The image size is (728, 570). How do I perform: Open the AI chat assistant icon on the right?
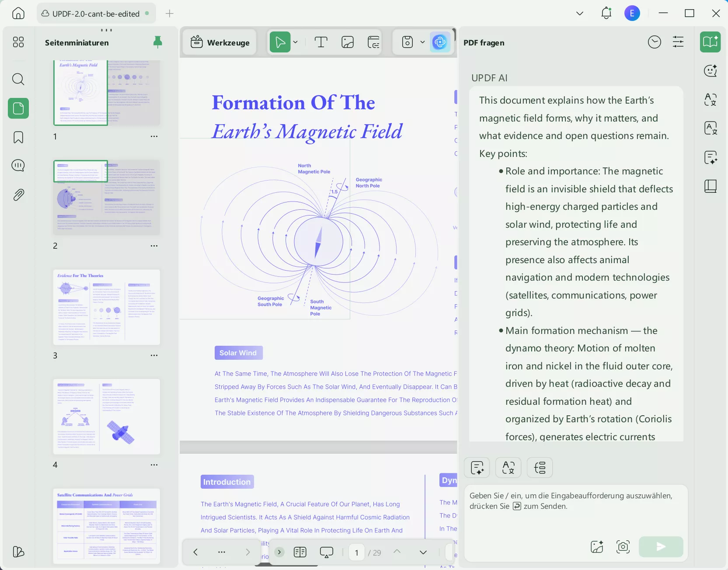pyautogui.click(x=710, y=70)
